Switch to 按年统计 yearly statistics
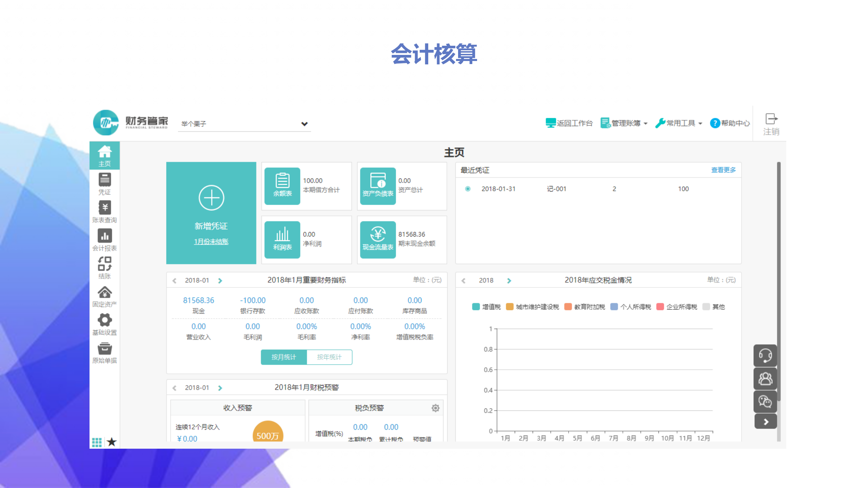This screenshot has height=488, width=868. coord(329,357)
